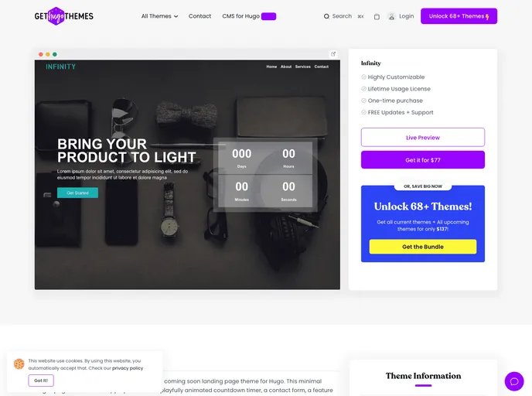Dismiss cookie notice with Got it!
Screen dimensions: 532x396
[41, 381]
